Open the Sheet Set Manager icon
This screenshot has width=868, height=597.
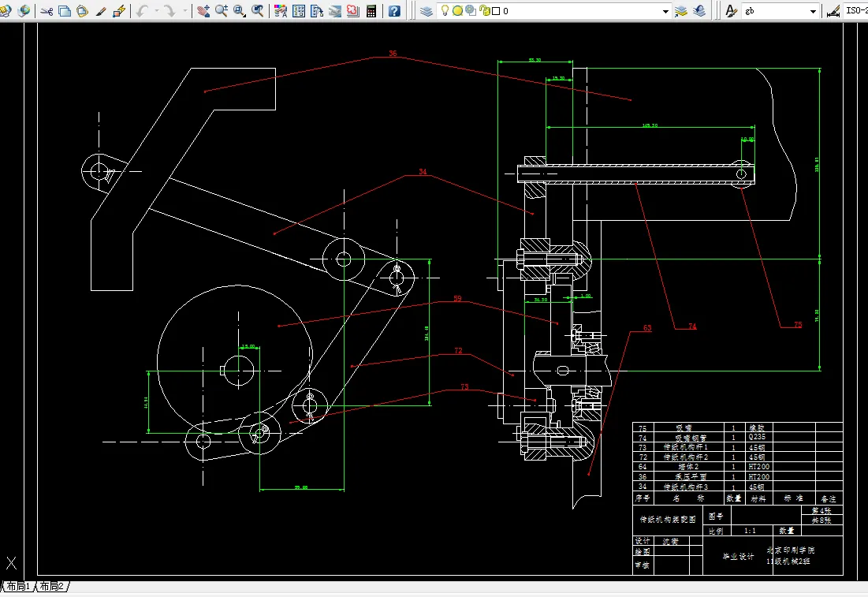(335, 10)
